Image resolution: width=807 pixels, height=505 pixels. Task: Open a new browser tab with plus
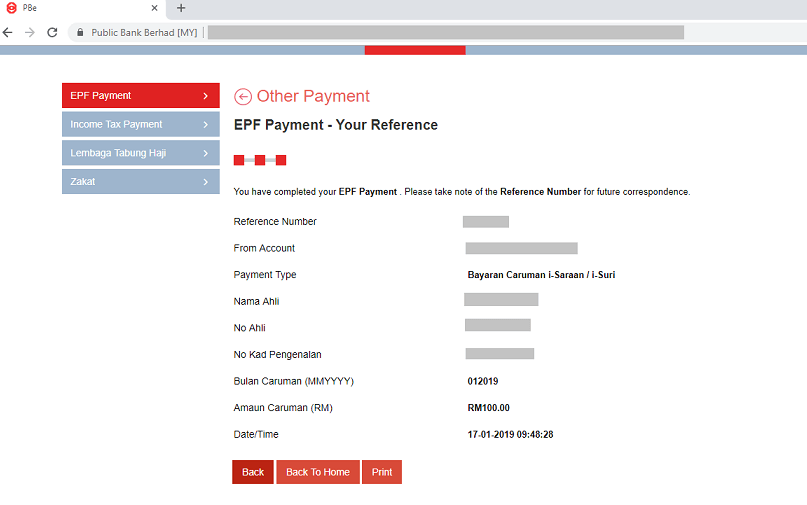tap(181, 8)
